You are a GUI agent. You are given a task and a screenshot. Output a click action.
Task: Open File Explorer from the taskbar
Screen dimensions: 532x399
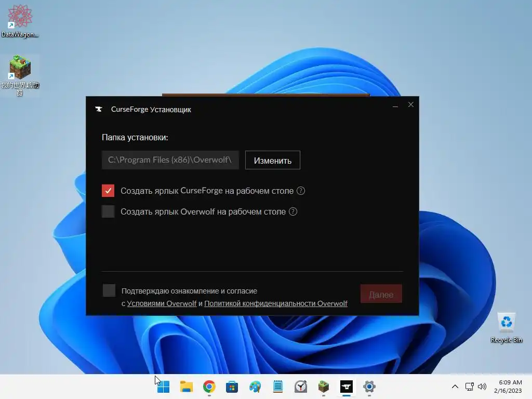pyautogui.click(x=187, y=387)
